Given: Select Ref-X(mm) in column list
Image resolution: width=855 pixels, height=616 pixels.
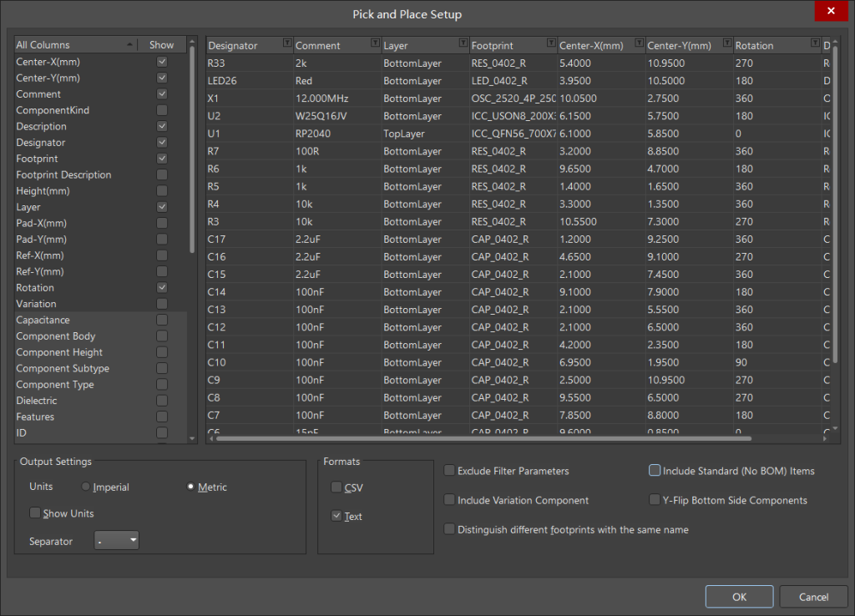Looking at the screenshot, I should [40, 255].
